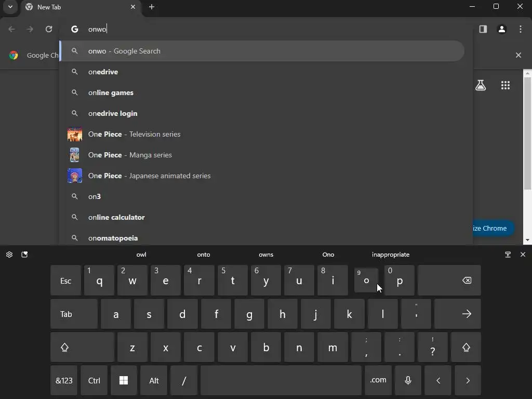Tap the comma key
The image size is (532, 399).
[366, 347]
